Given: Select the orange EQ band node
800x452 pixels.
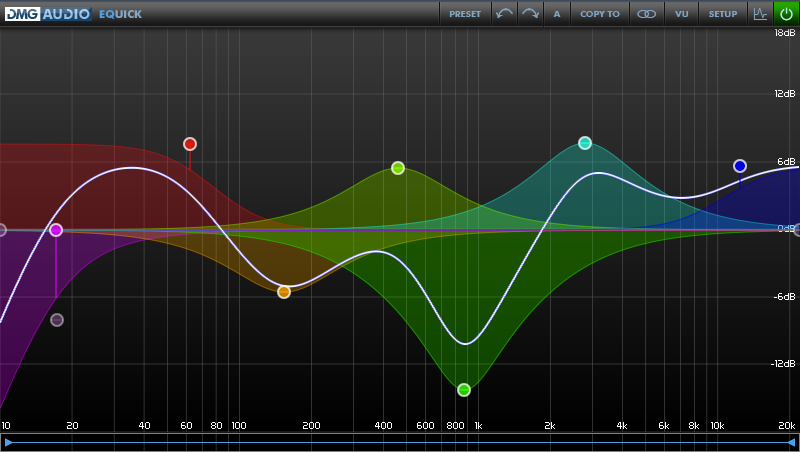Looking at the screenshot, I should (284, 292).
